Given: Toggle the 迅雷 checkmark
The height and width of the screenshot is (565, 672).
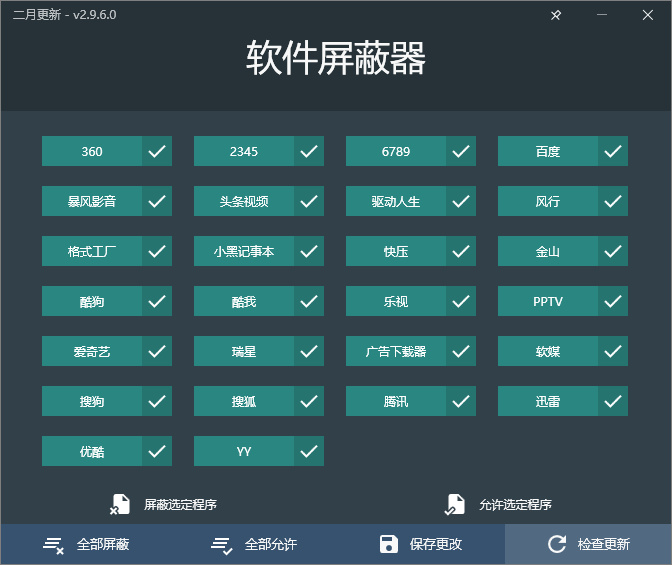Looking at the screenshot, I should coord(613,401).
